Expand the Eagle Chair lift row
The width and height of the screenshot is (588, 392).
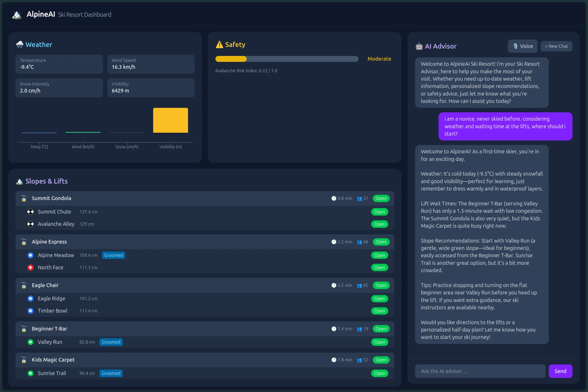tap(205, 285)
